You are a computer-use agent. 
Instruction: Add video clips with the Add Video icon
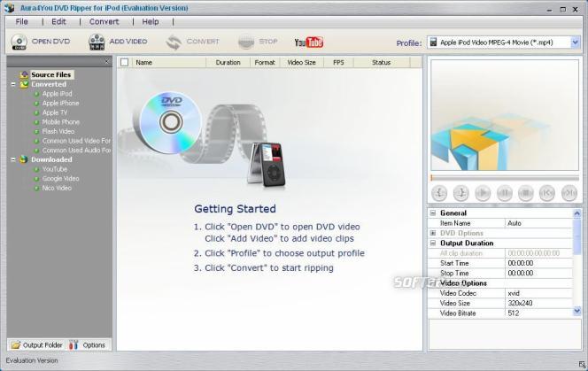point(97,42)
